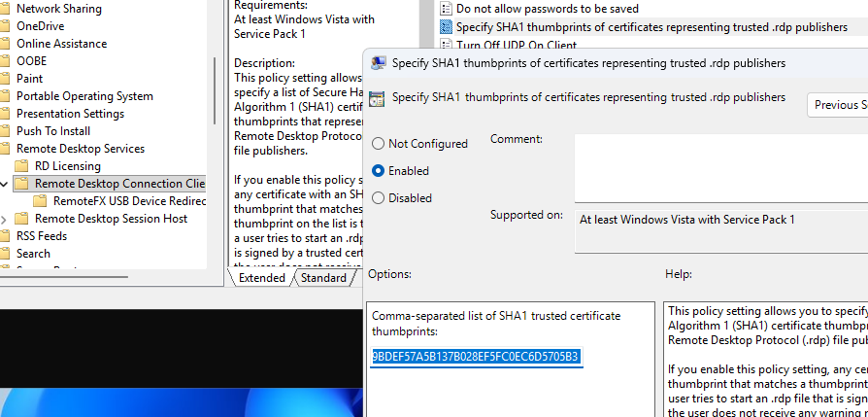Click the policy icon beside Turn Off UDP On Client

click(446, 46)
